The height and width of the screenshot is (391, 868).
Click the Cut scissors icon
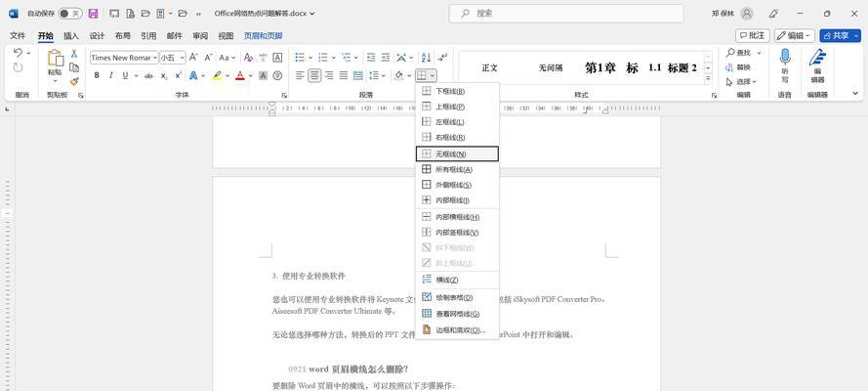tap(73, 54)
